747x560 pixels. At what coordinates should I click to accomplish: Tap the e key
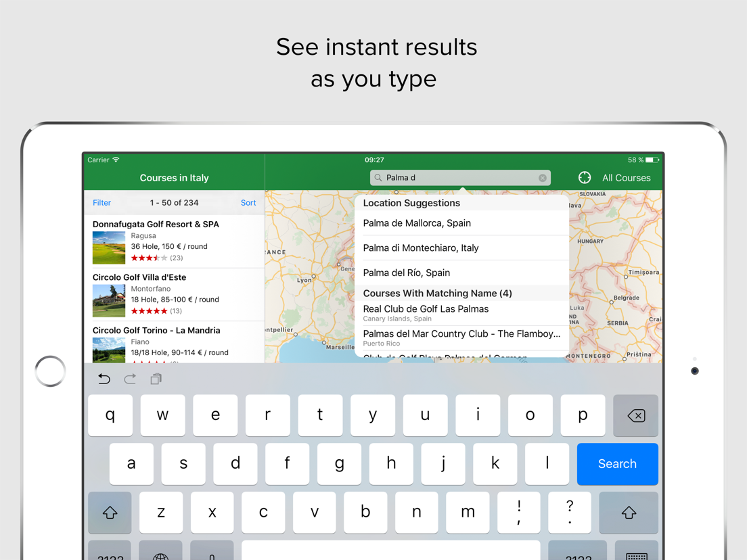[x=215, y=415]
